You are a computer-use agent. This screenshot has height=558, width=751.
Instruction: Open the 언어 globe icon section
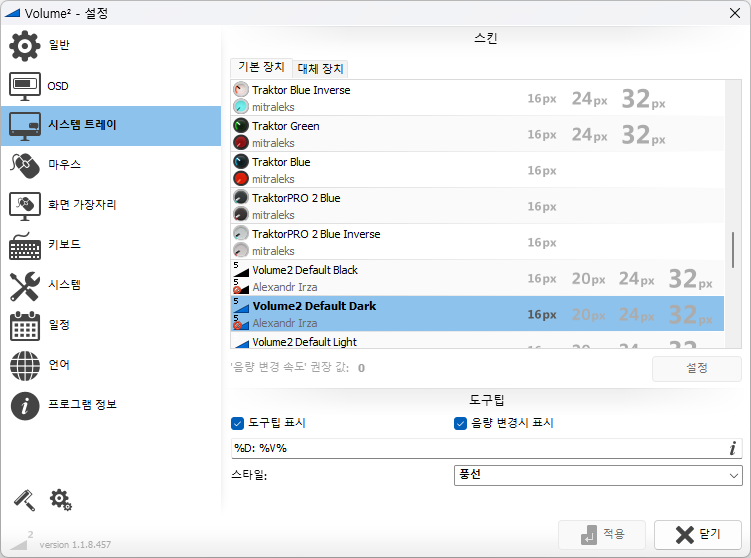pyautogui.click(x=24, y=366)
